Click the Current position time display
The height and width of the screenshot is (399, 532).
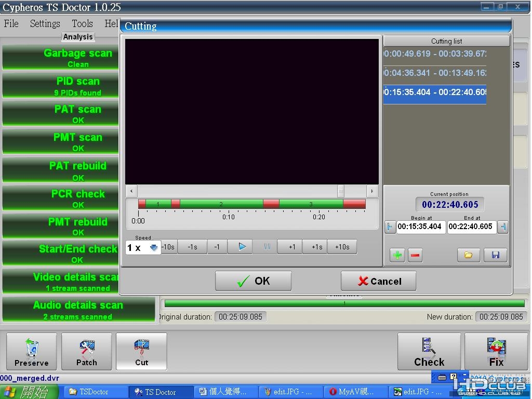click(x=450, y=204)
